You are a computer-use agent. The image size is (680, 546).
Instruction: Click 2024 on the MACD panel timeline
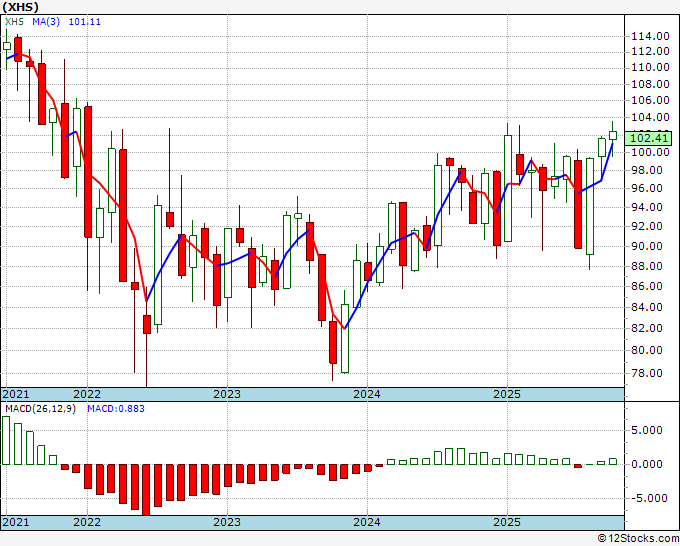367,522
